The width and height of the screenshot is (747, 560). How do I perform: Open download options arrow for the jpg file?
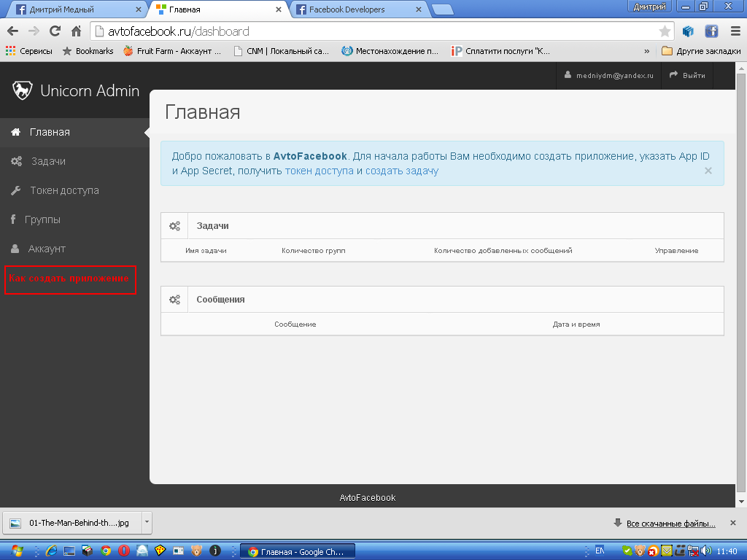tap(147, 522)
